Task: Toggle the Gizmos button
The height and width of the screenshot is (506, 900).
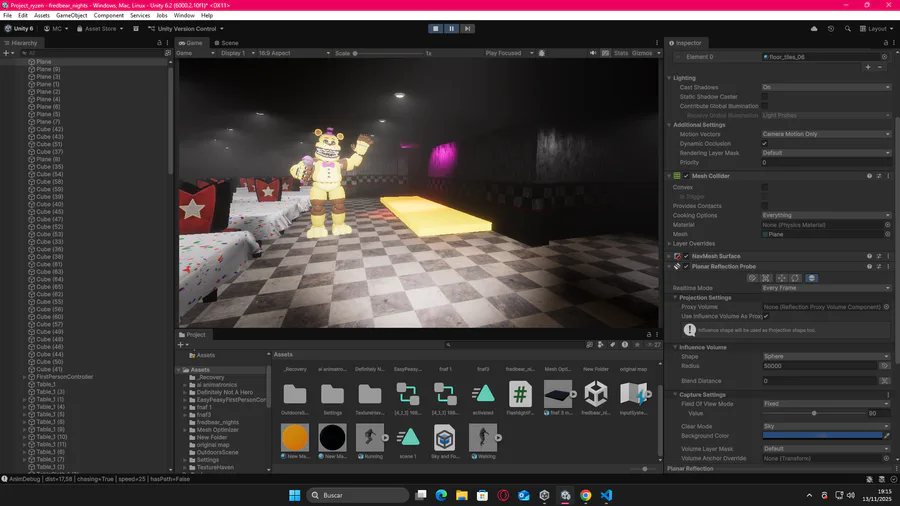Action: (642, 53)
